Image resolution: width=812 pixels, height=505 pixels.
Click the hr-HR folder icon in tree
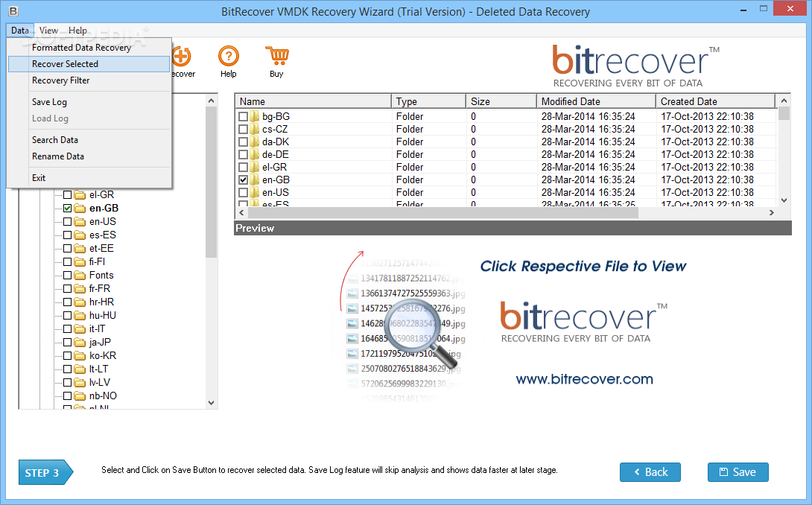tap(80, 302)
